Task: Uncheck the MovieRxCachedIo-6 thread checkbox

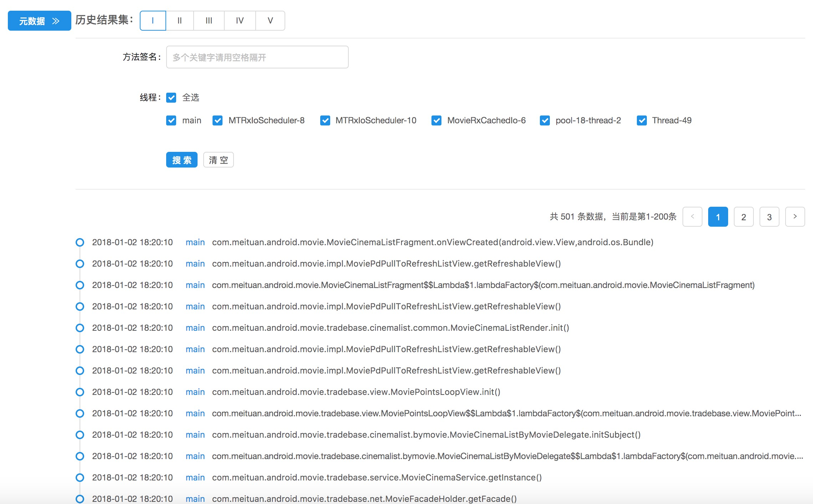Action: 436,120
